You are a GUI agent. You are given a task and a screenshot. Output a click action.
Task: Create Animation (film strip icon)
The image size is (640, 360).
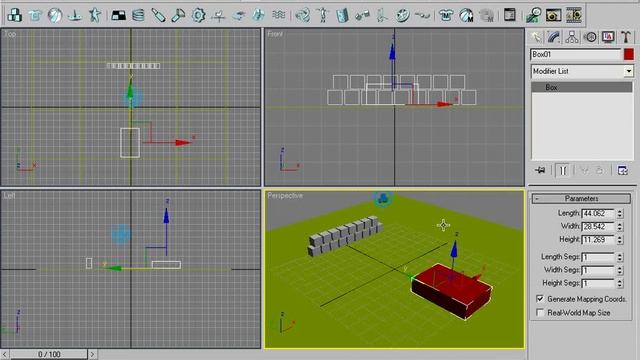(x=573, y=15)
